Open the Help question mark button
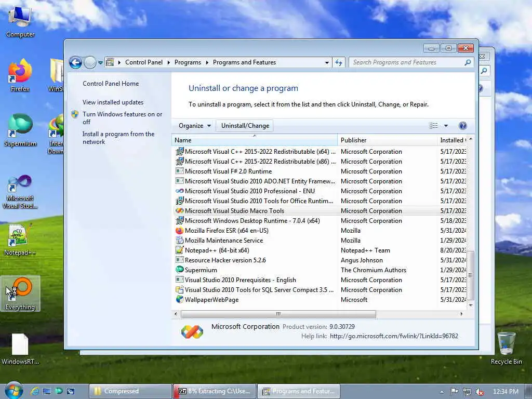The width and height of the screenshot is (532, 399). point(462,126)
